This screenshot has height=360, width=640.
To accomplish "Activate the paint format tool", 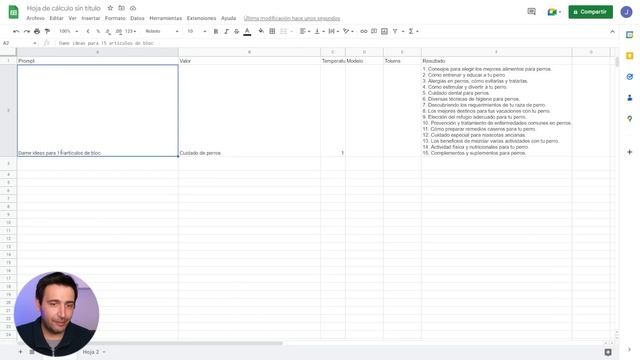I will [47, 31].
